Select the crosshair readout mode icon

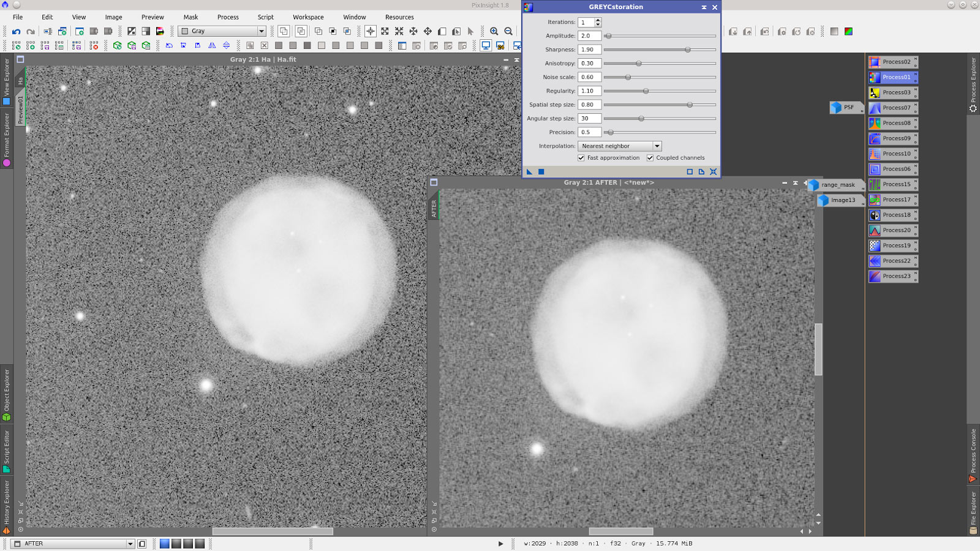pos(371,31)
